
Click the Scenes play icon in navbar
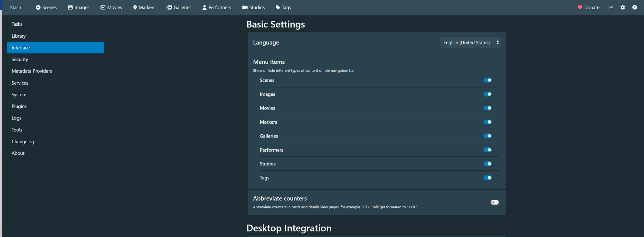point(38,7)
